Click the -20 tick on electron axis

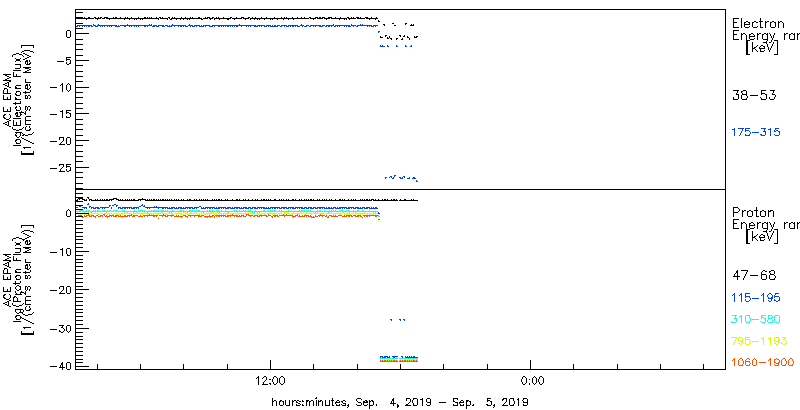click(59, 140)
